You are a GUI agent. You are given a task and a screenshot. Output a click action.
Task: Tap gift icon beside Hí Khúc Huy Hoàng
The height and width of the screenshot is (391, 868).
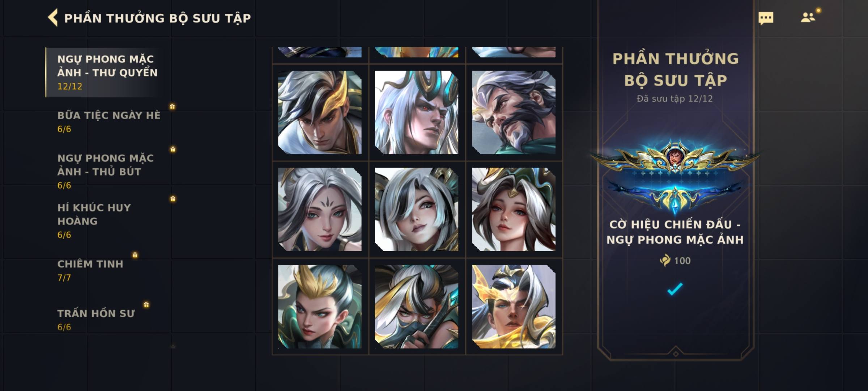pyautogui.click(x=173, y=199)
